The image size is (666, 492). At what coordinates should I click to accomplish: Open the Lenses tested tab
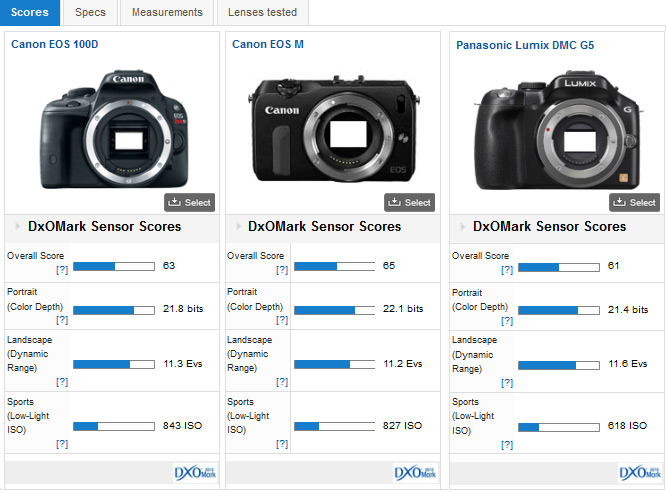pyautogui.click(x=262, y=12)
